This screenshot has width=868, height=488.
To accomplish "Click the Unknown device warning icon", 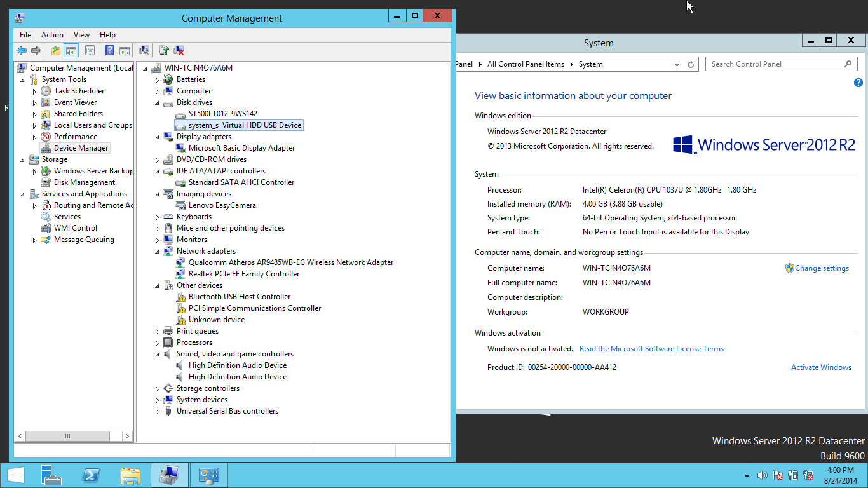I will 180,320.
